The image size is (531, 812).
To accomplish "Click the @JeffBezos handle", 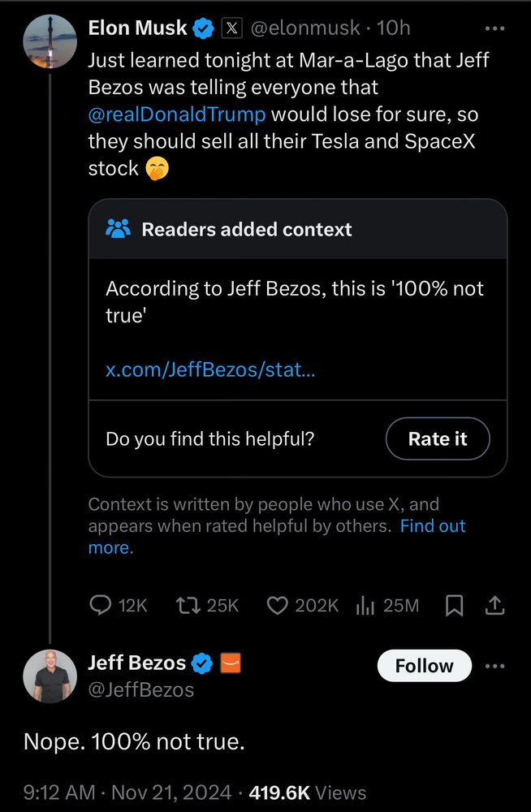I will coord(140,690).
